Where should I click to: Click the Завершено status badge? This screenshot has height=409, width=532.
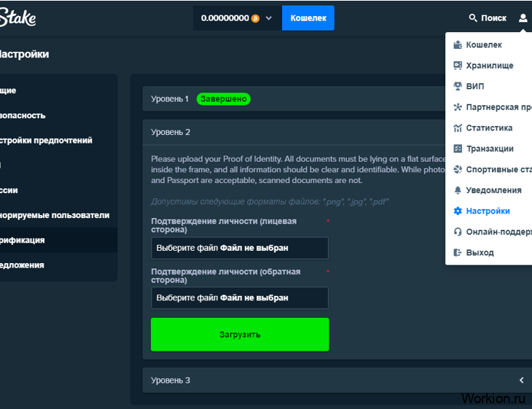[x=224, y=98]
